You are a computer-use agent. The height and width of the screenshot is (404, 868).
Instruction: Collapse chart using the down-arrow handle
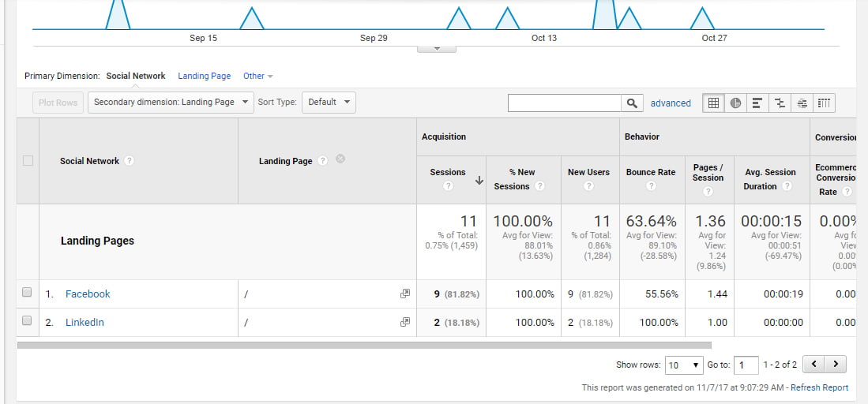(x=436, y=49)
